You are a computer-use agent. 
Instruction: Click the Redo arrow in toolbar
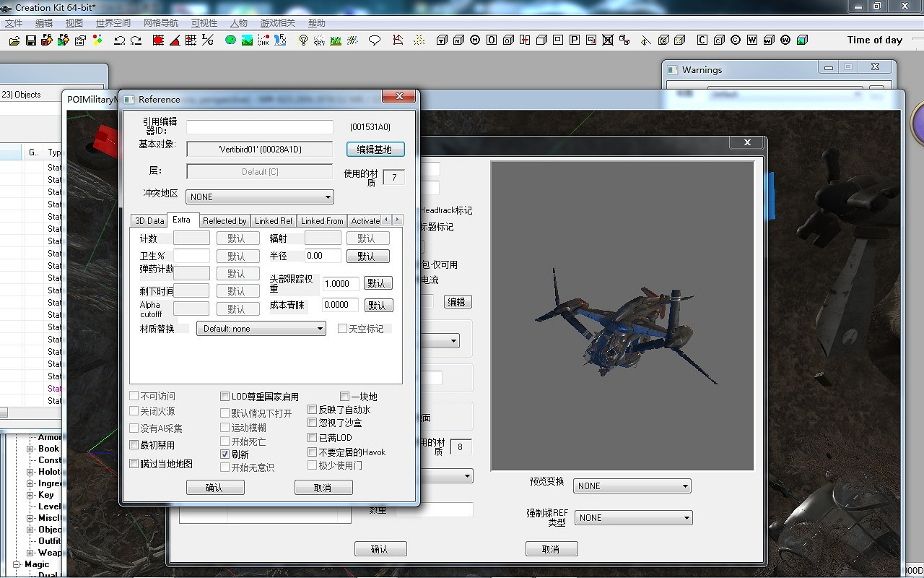click(x=136, y=40)
